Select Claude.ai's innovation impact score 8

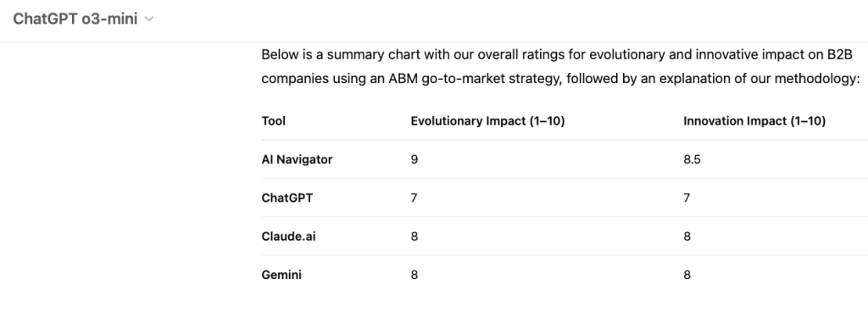pyautogui.click(x=687, y=237)
